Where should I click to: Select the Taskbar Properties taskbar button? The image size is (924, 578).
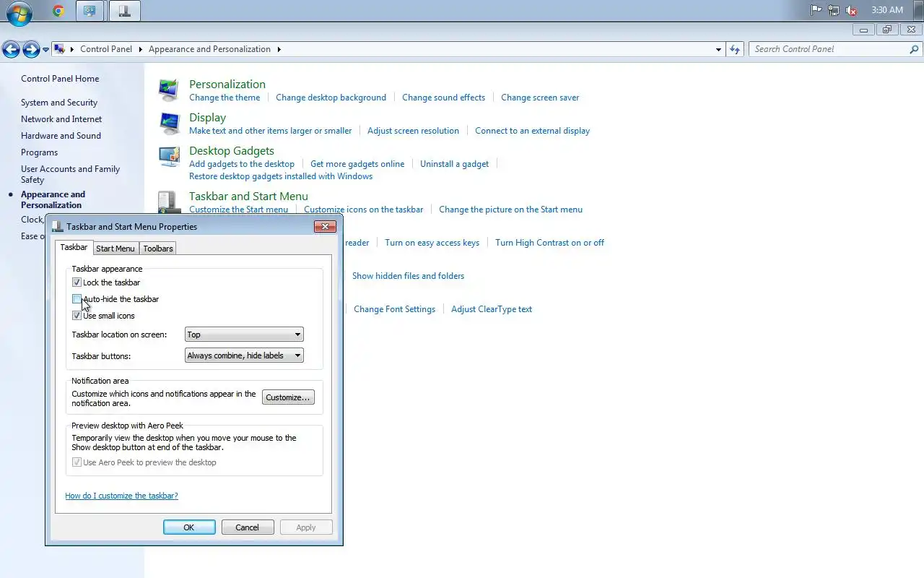(124, 11)
